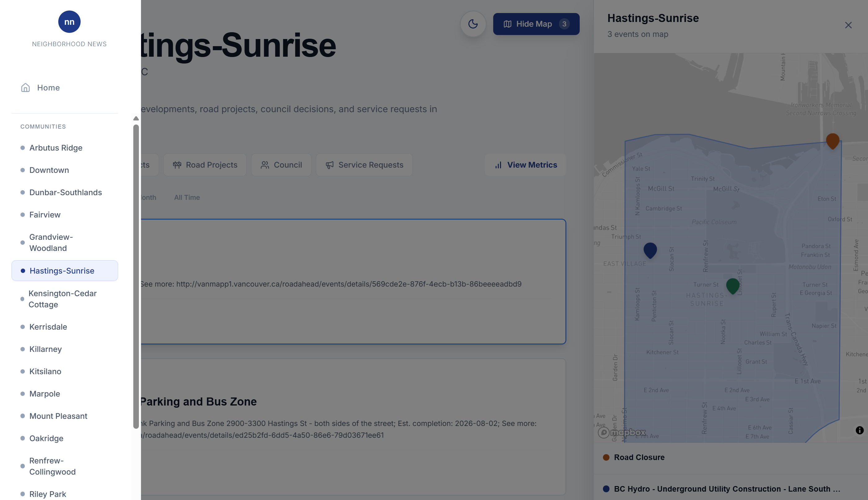The width and height of the screenshot is (868, 500).
Task: Close the Hastings-Sunrise map panel
Action: click(x=848, y=25)
